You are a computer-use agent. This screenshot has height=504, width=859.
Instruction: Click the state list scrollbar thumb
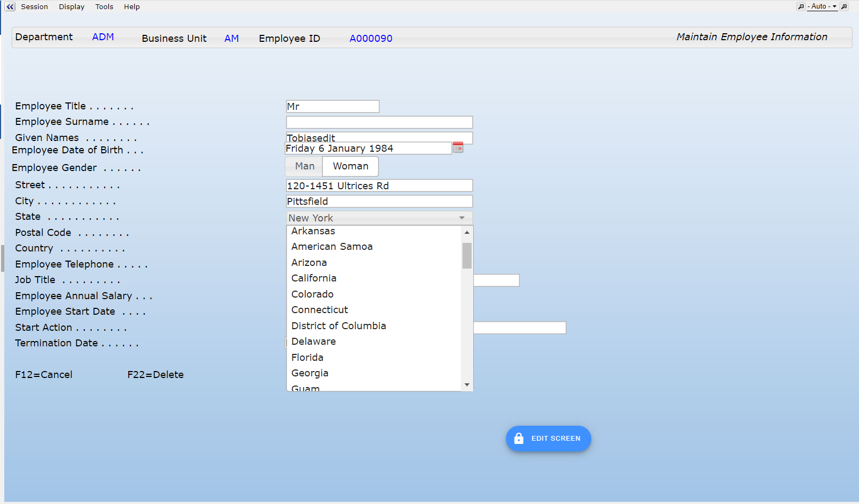467,256
